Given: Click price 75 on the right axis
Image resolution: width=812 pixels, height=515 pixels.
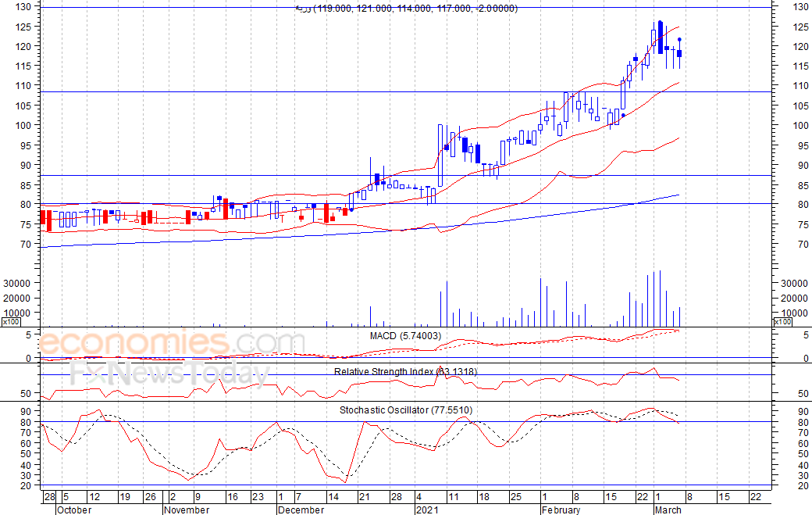Looking at the screenshot, I should click(x=803, y=224).
